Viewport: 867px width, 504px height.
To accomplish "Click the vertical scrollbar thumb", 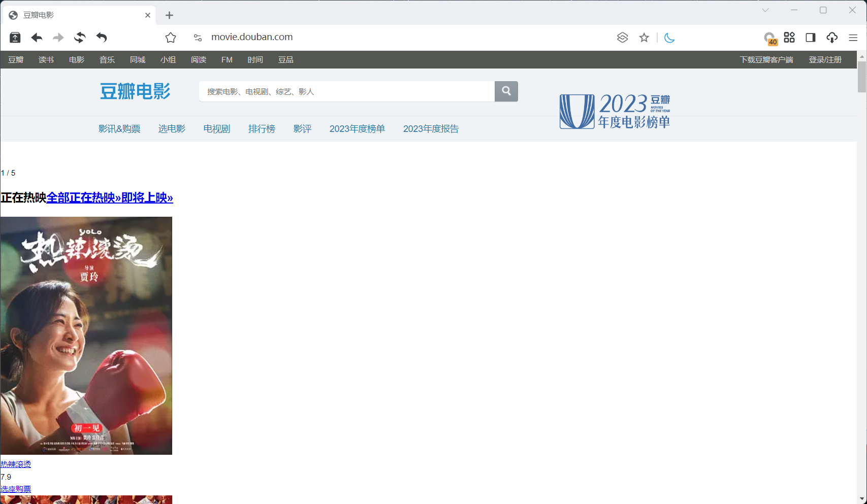I will tap(862, 77).
